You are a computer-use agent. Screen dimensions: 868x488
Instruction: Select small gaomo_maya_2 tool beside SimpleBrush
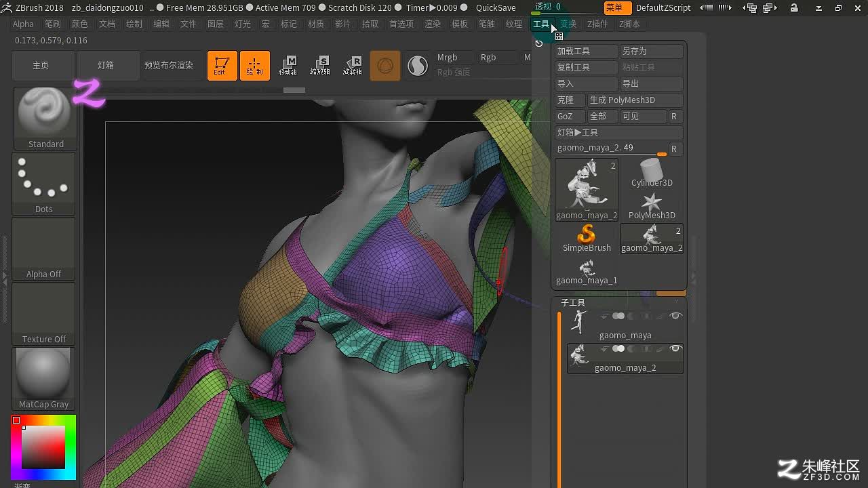tap(652, 239)
